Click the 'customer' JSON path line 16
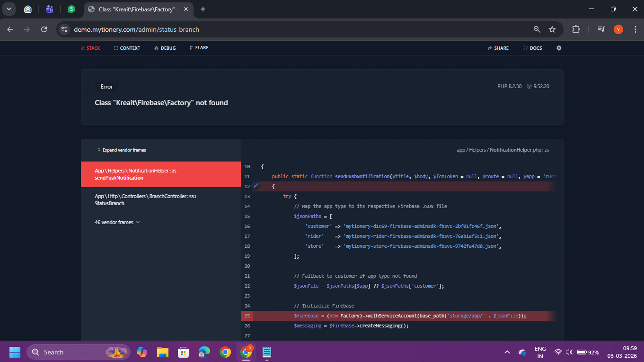 403,226
